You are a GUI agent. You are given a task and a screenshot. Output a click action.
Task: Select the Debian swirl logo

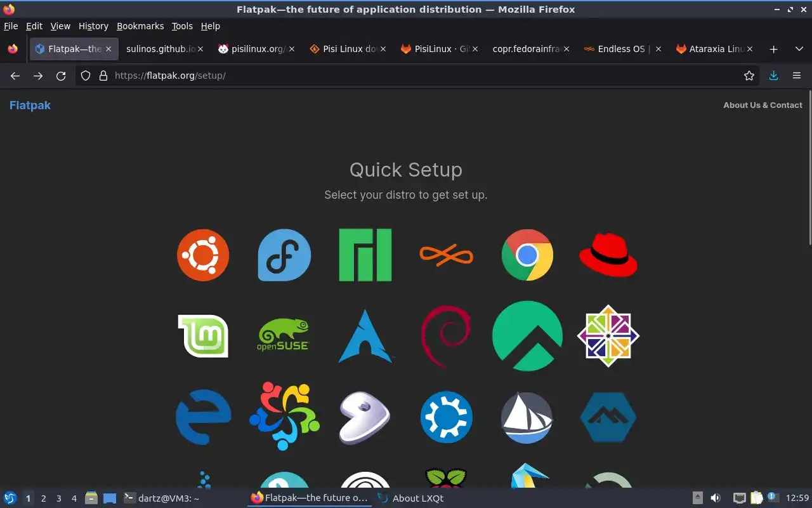446,337
